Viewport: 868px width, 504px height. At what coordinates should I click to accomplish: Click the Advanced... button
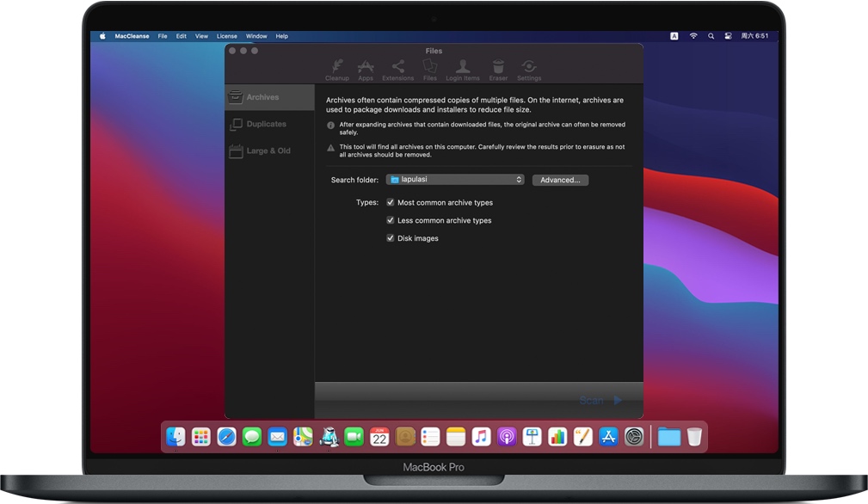click(560, 180)
